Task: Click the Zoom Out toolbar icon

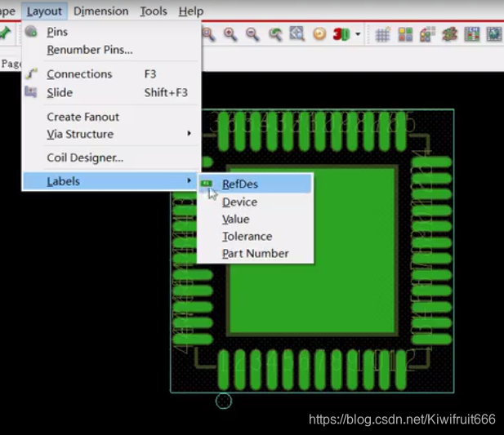Action: [x=252, y=33]
